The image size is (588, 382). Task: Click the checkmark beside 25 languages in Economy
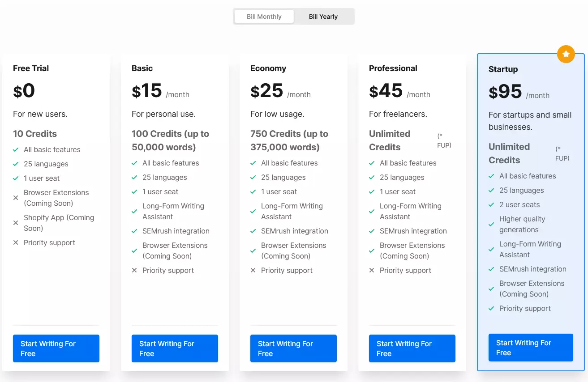click(x=253, y=177)
